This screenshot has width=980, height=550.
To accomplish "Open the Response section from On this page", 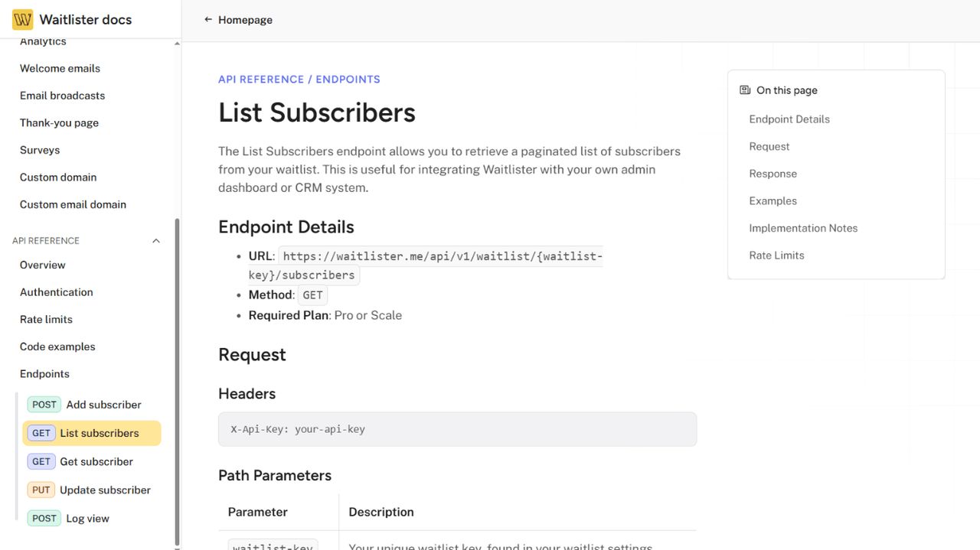I will click(773, 174).
